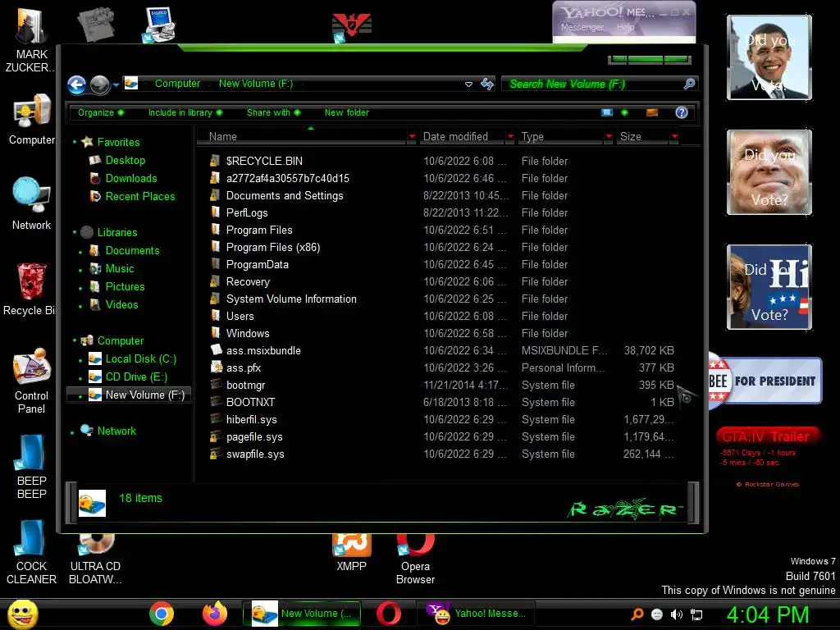Open the Date modified filter dropdown
Viewport: 840px width, 630px height.
(x=510, y=137)
